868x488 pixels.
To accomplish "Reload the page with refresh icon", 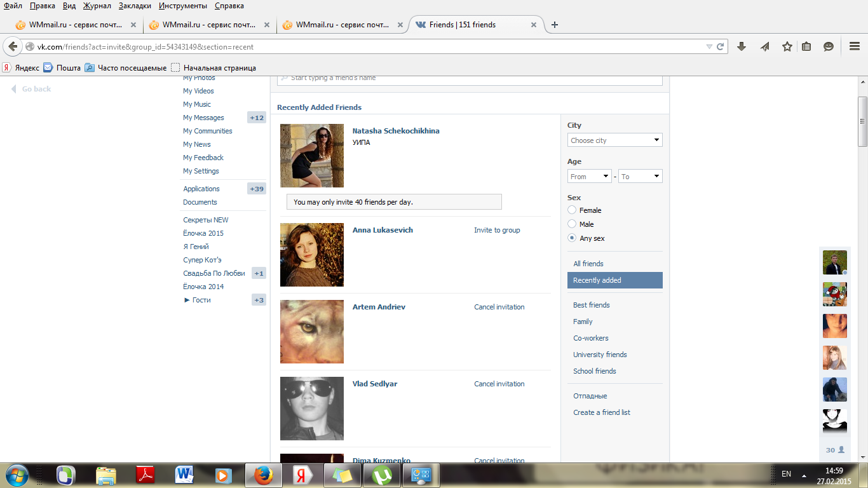I will point(721,46).
